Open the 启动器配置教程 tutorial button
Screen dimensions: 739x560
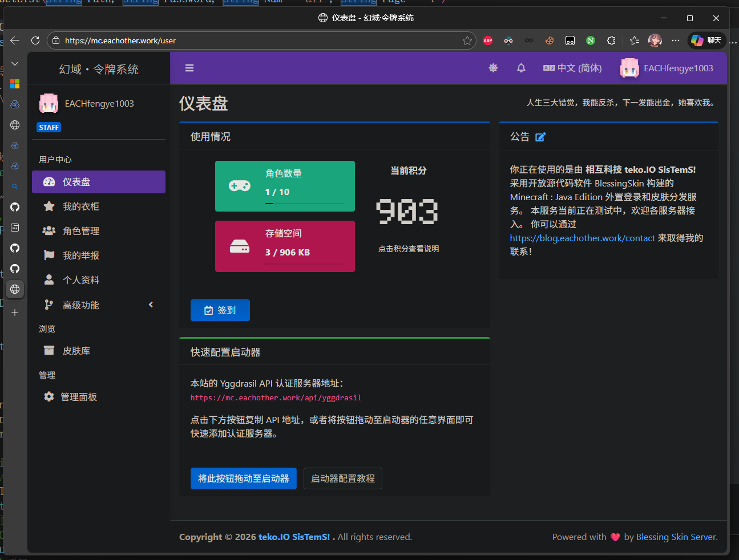(342, 478)
